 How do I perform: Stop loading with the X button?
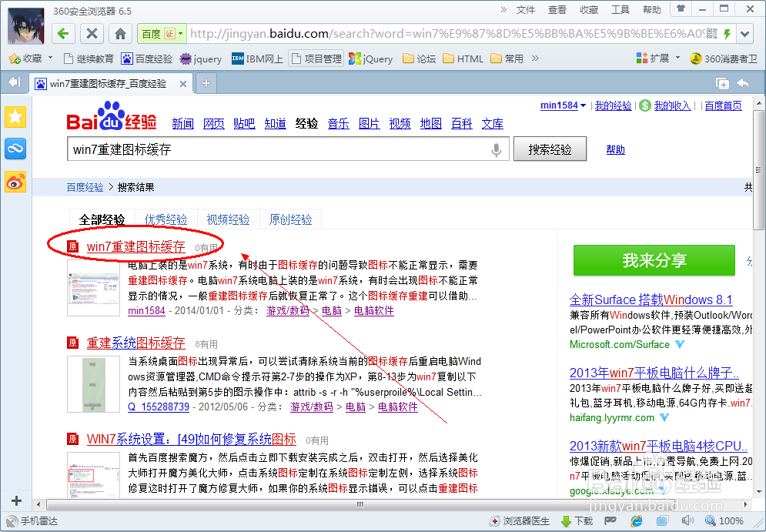[x=92, y=34]
